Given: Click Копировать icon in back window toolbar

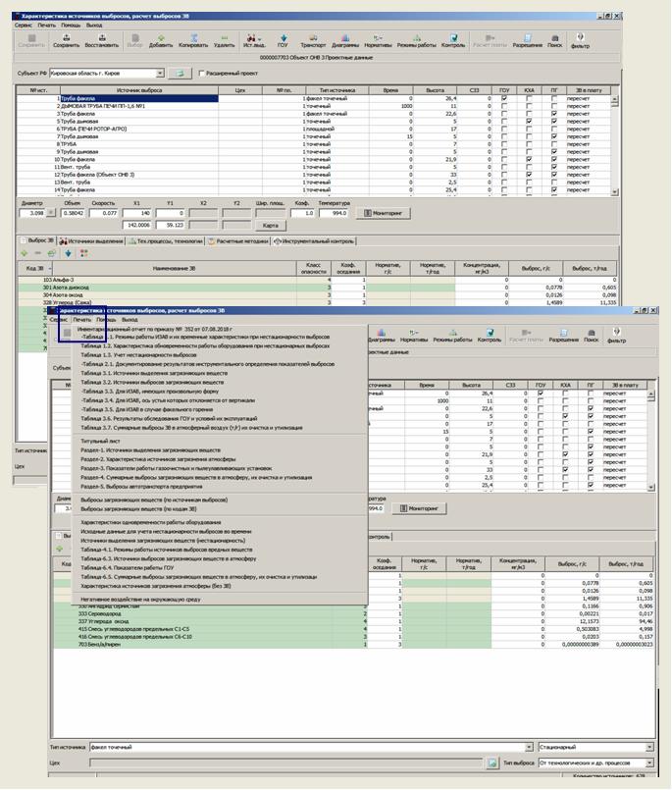Looking at the screenshot, I should pyautogui.click(x=193, y=38).
